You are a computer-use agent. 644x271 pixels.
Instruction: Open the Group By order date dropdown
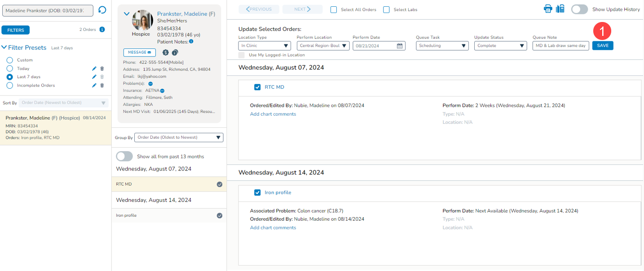click(x=178, y=137)
